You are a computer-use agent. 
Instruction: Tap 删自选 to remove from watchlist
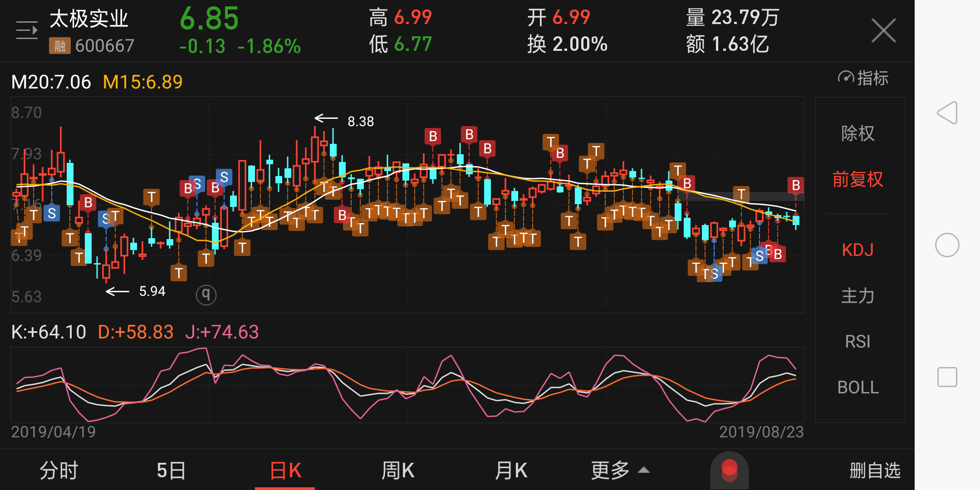coord(875,470)
